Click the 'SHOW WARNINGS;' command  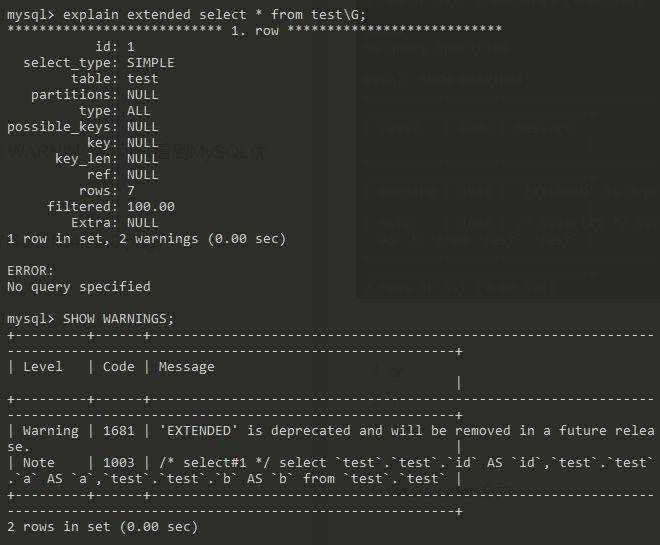pos(118,318)
